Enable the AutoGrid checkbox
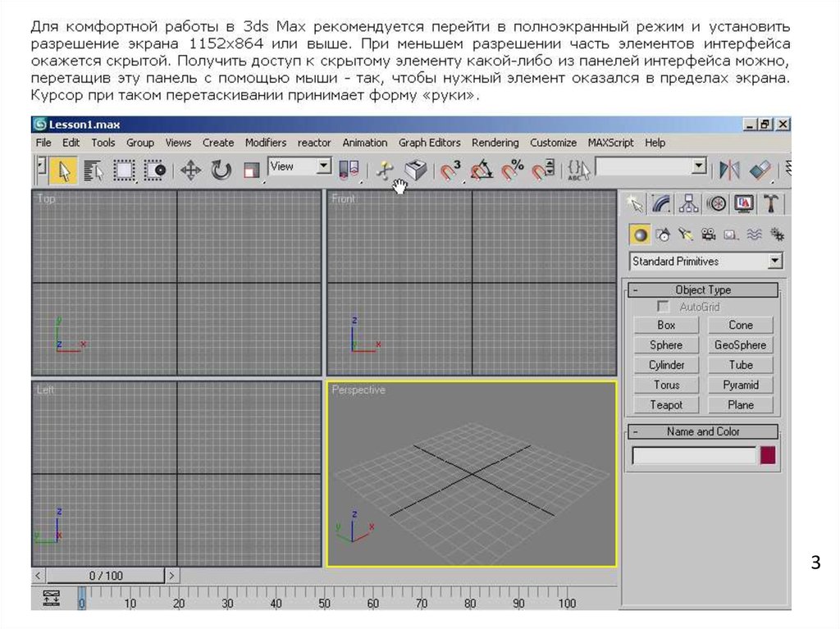Viewport: 840px width, 629px height. (664, 307)
